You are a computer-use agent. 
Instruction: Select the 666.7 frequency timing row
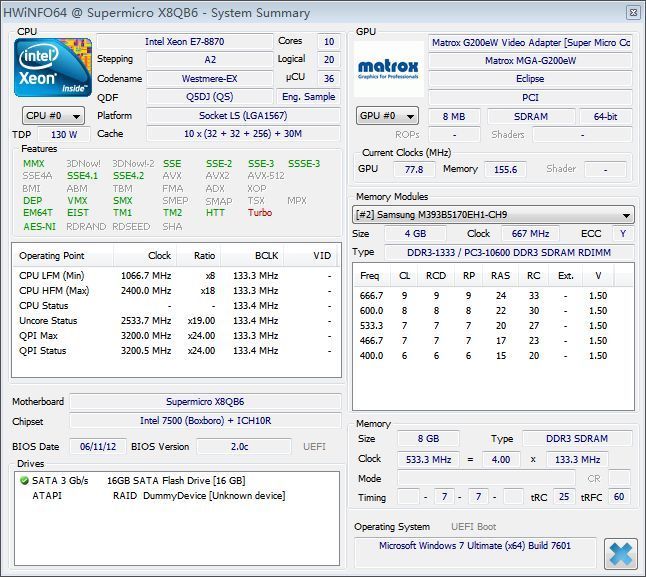[x=493, y=296]
